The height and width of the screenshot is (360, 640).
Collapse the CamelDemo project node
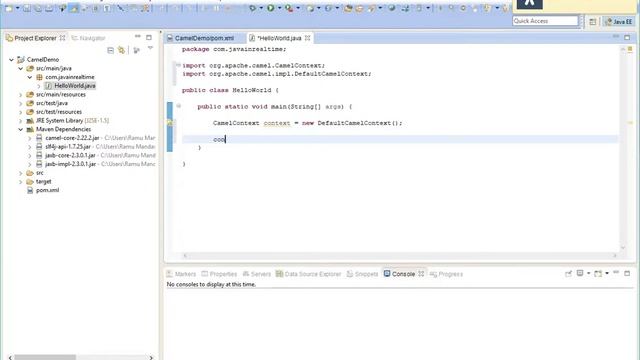(x=11, y=60)
